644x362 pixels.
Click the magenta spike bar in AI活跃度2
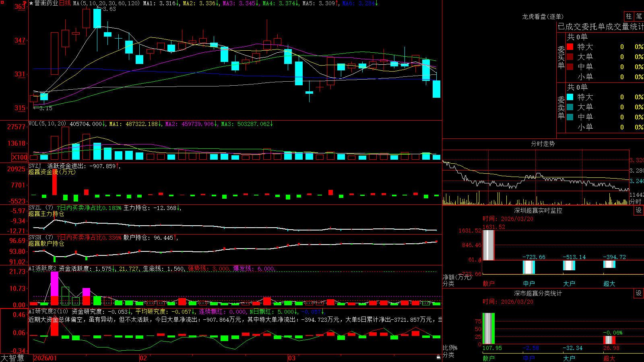click(x=54, y=284)
